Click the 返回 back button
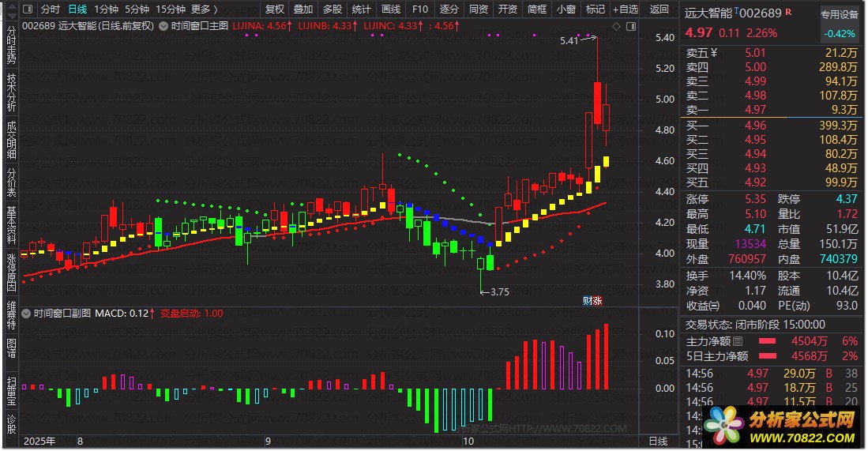The height and width of the screenshot is (451, 868). [659, 9]
